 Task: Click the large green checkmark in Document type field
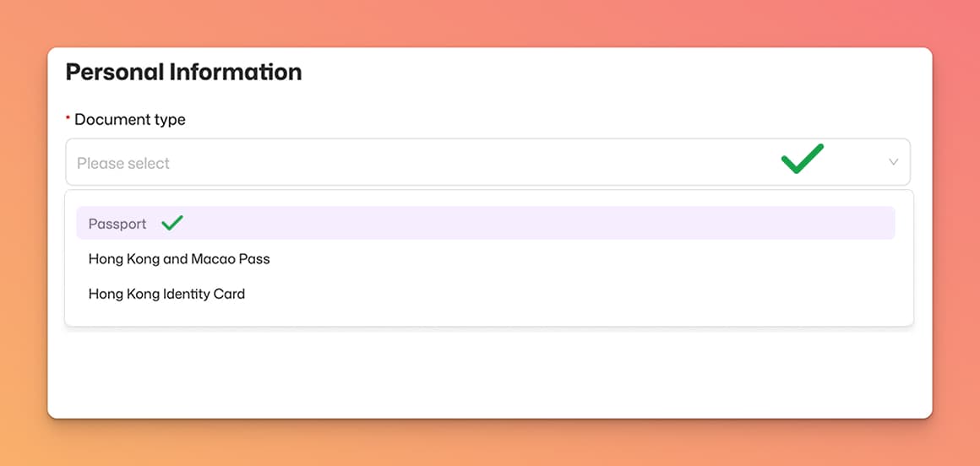pos(802,159)
